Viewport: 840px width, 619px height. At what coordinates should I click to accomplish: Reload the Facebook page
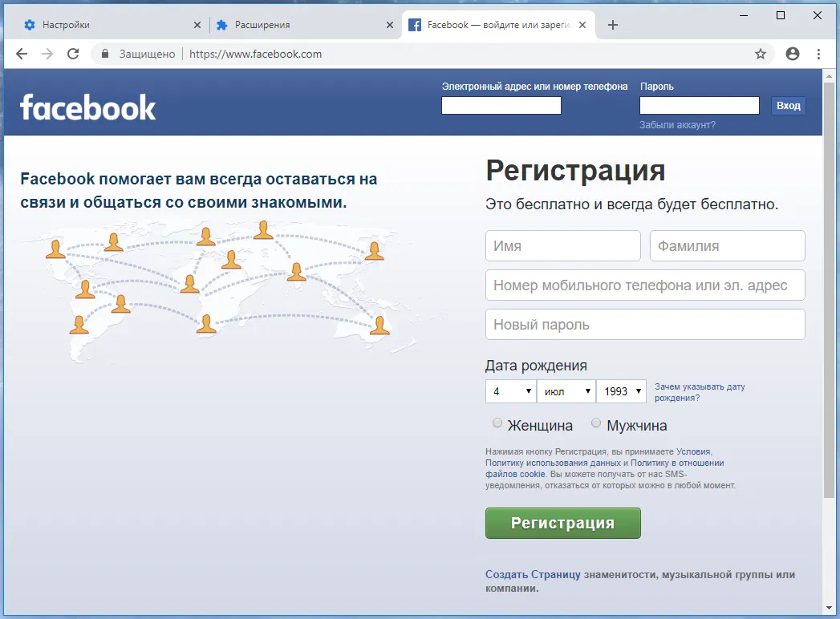73,54
